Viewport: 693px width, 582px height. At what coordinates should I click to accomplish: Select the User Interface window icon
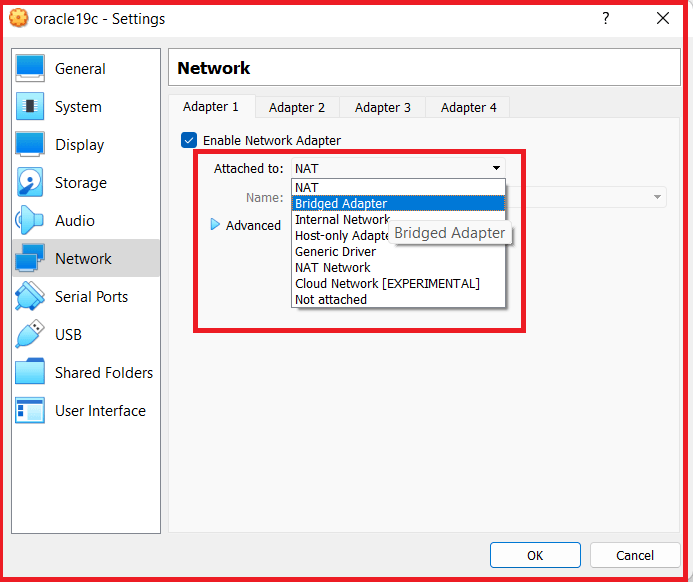tap(30, 410)
